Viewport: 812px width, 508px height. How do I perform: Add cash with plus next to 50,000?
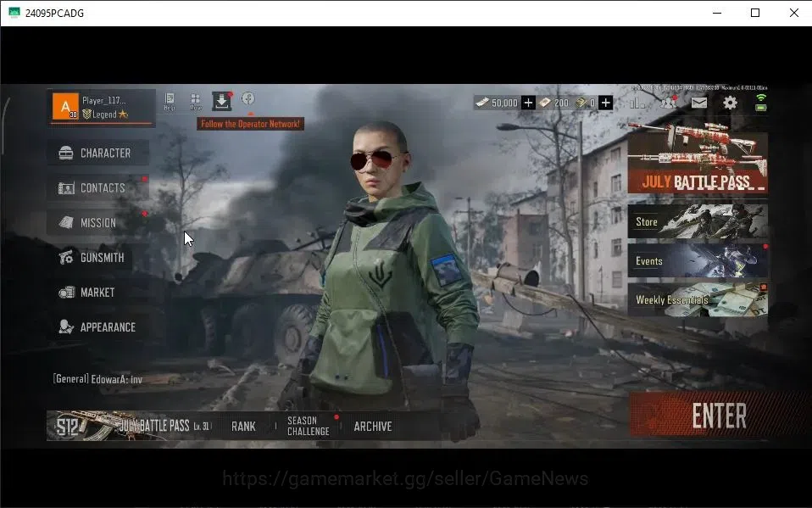click(528, 103)
